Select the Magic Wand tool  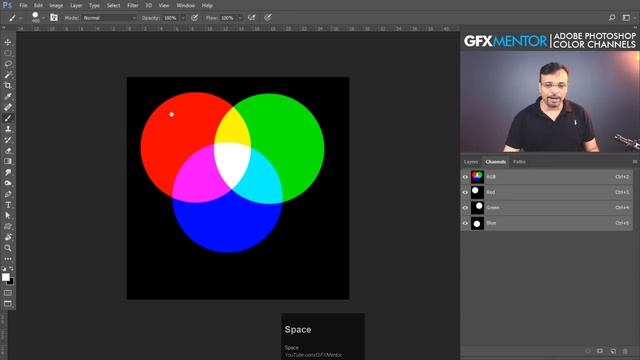(8, 75)
